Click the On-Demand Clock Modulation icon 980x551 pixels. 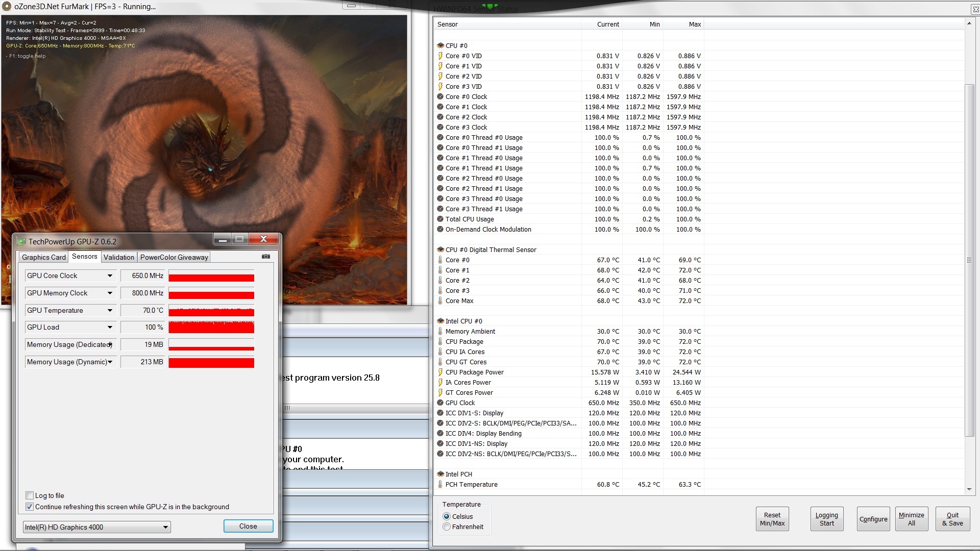click(x=440, y=229)
